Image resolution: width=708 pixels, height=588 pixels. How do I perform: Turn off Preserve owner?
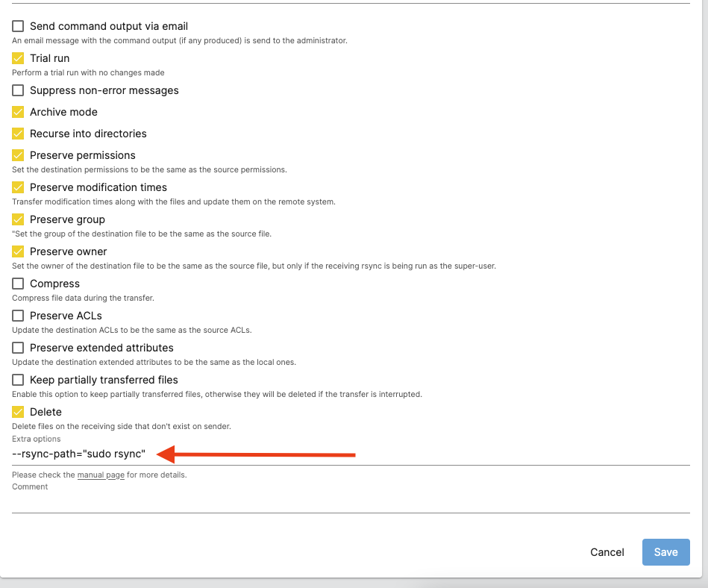[18, 251]
